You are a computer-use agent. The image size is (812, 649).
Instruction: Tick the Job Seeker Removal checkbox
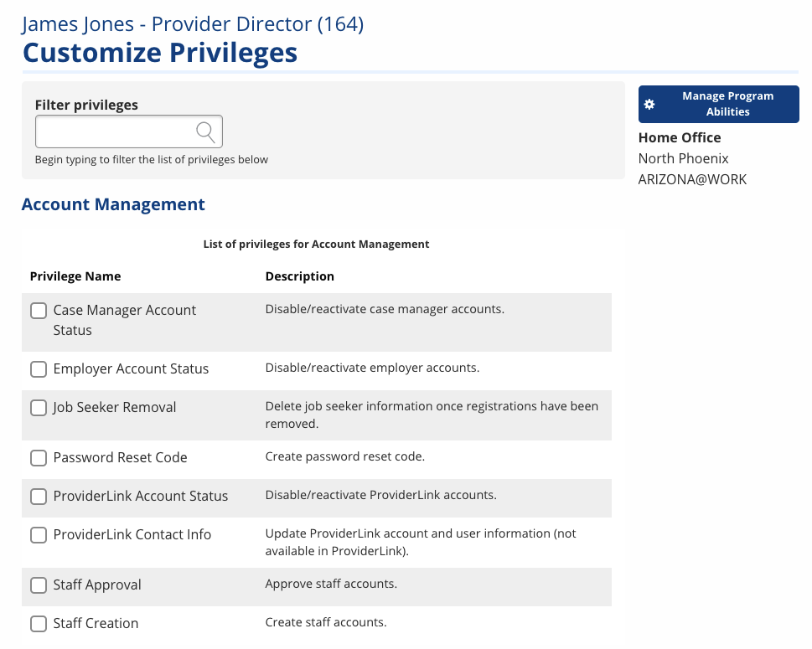(39, 407)
